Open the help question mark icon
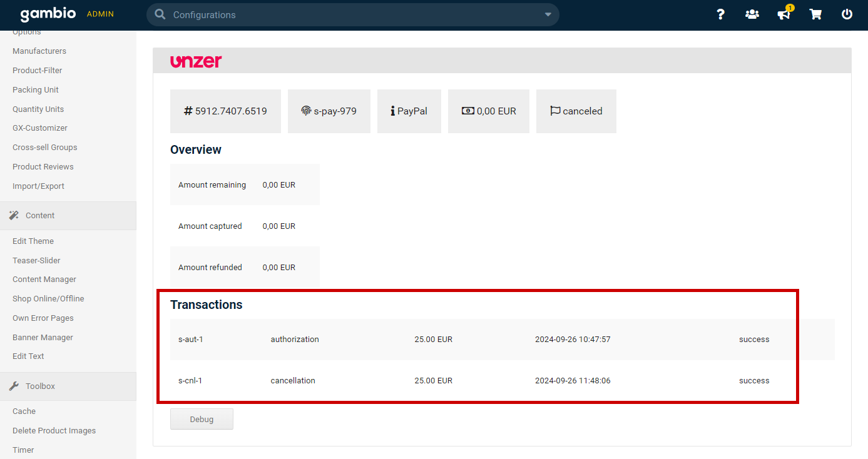868x459 pixels. click(x=720, y=14)
